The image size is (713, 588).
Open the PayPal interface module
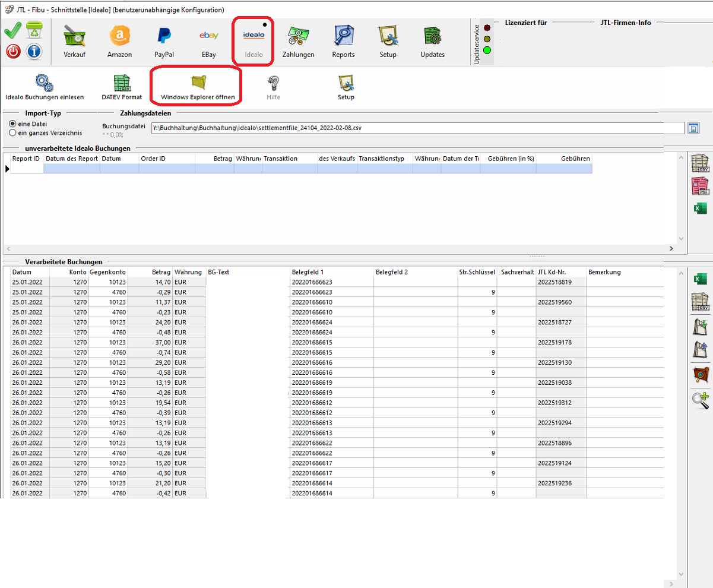click(x=164, y=42)
